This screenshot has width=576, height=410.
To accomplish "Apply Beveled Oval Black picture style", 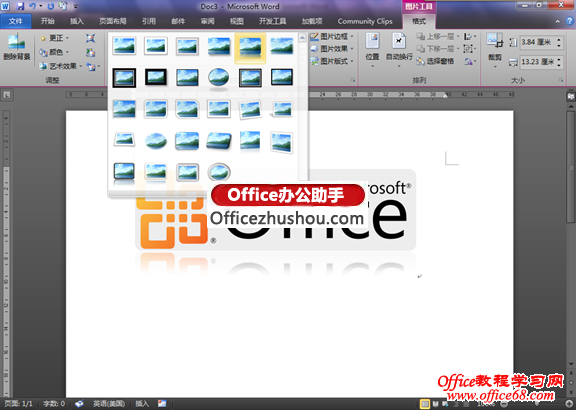I will tap(219, 78).
